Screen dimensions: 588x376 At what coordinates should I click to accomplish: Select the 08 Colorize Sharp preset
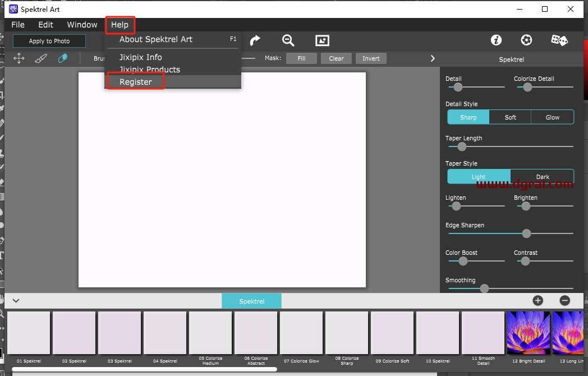(347, 333)
